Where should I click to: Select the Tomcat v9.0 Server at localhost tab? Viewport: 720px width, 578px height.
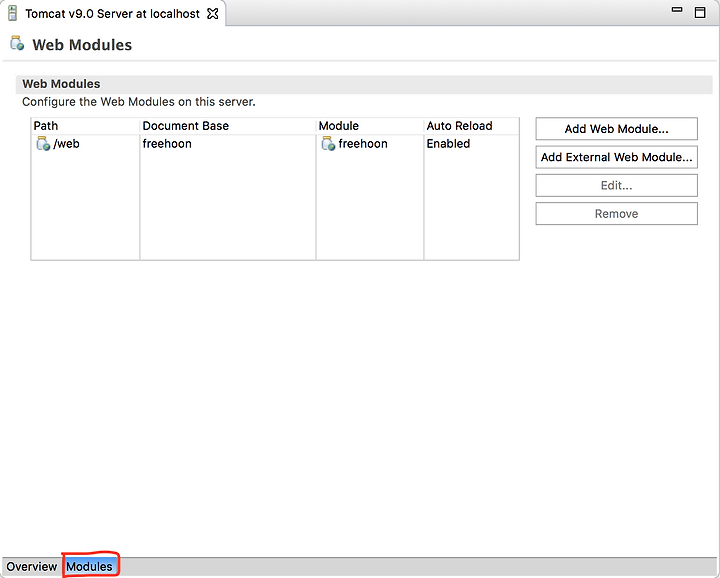112,14
